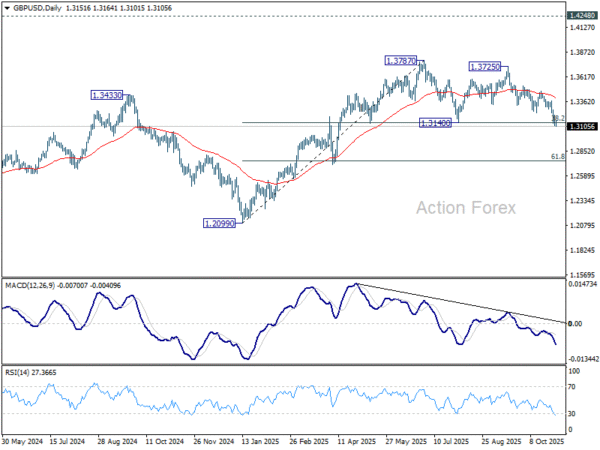
Task: Click the 11 Apr 2025 date label
Action: (357, 441)
